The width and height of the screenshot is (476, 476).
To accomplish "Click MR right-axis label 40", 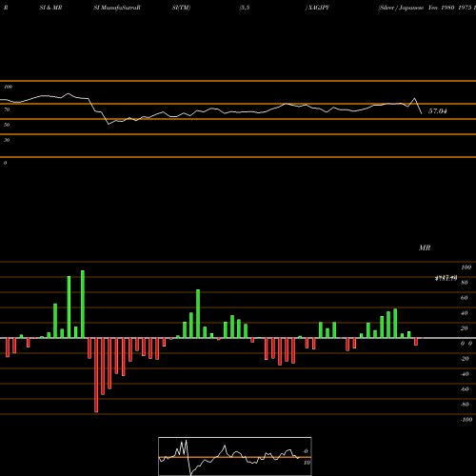I will [x=465, y=313].
